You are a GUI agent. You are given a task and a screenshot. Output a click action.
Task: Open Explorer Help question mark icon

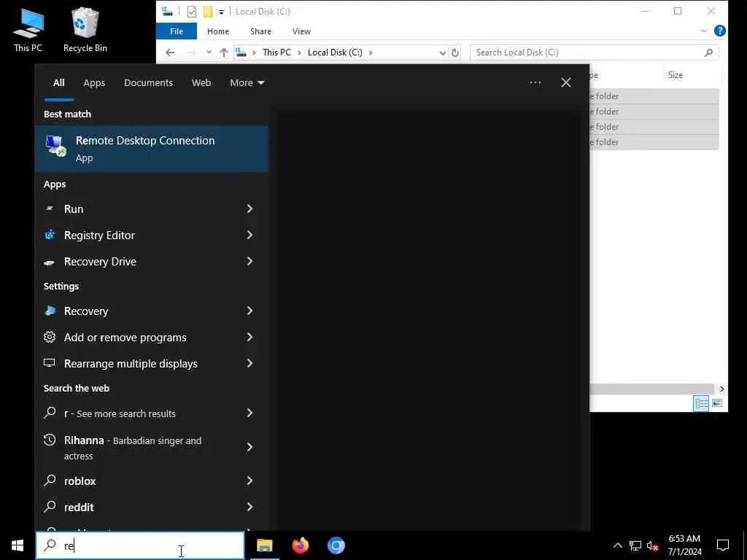(720, 31)
